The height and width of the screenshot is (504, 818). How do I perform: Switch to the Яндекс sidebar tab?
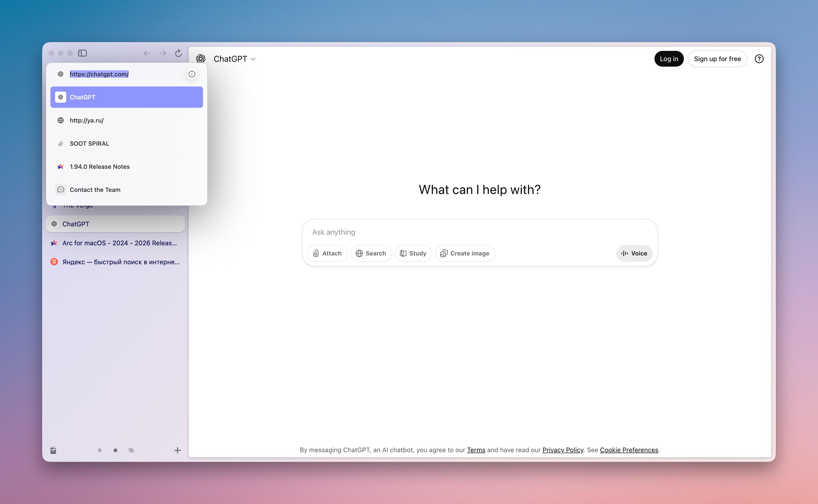tap(115, 262)
